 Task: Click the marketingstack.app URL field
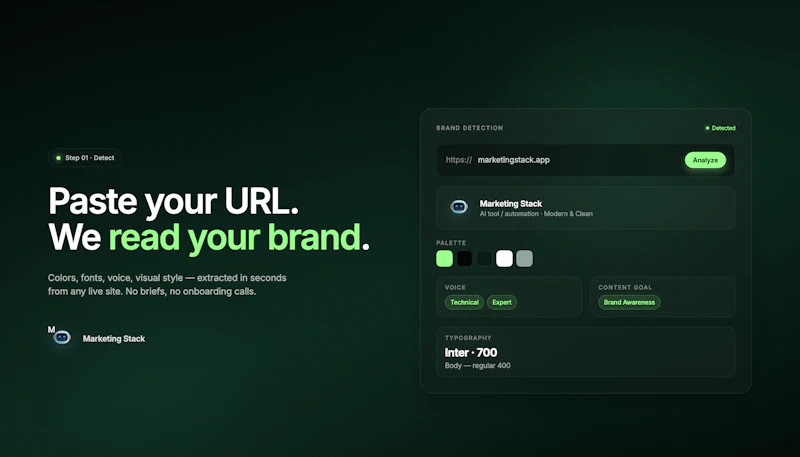coord(585,160)
